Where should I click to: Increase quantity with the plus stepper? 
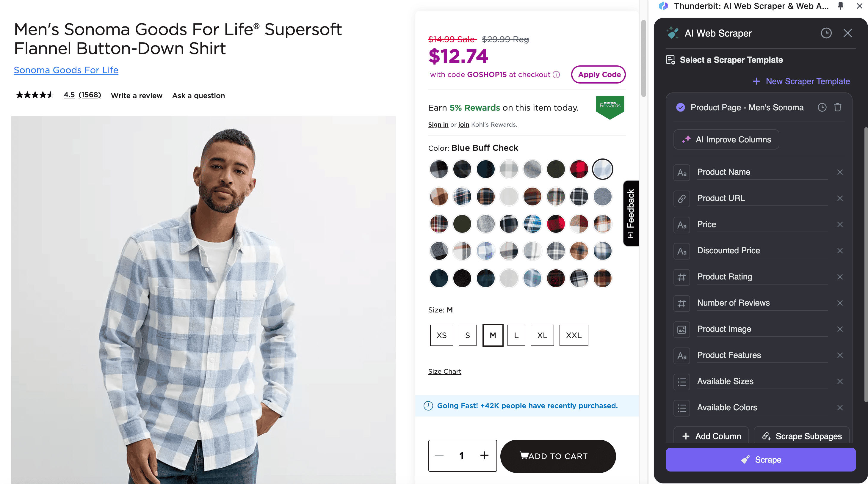click(x=484, y=455)
